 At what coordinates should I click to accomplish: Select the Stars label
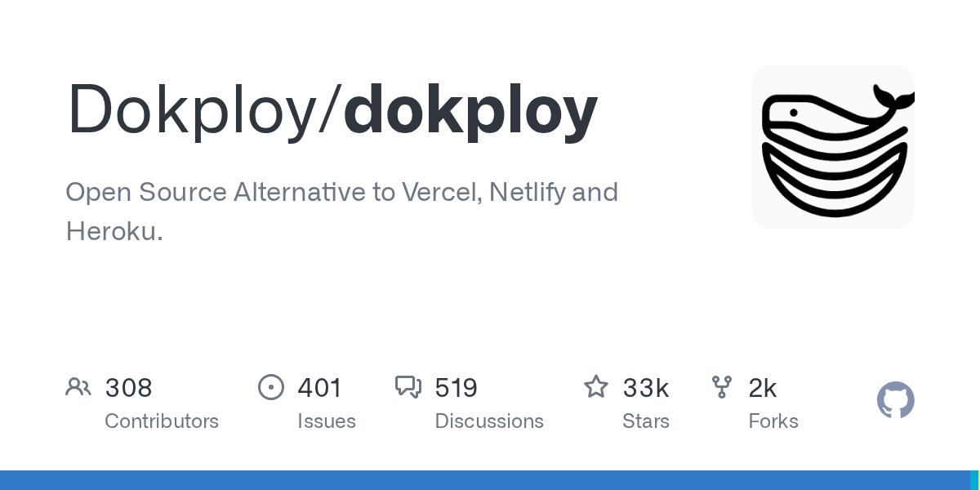[x=646, y=421]
